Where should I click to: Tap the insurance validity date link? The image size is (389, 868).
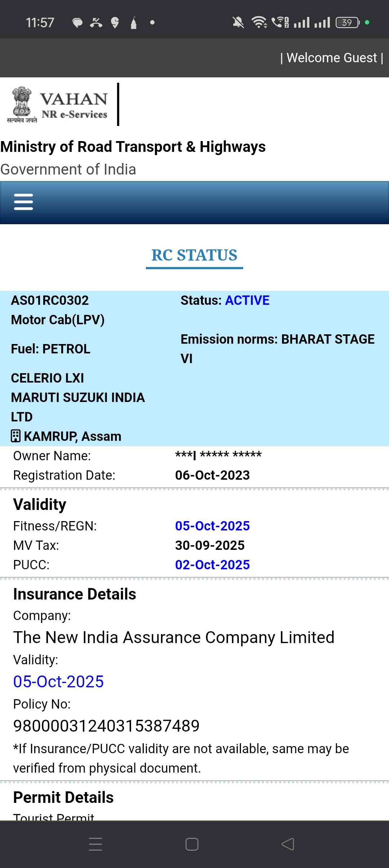tap(58, 682)
